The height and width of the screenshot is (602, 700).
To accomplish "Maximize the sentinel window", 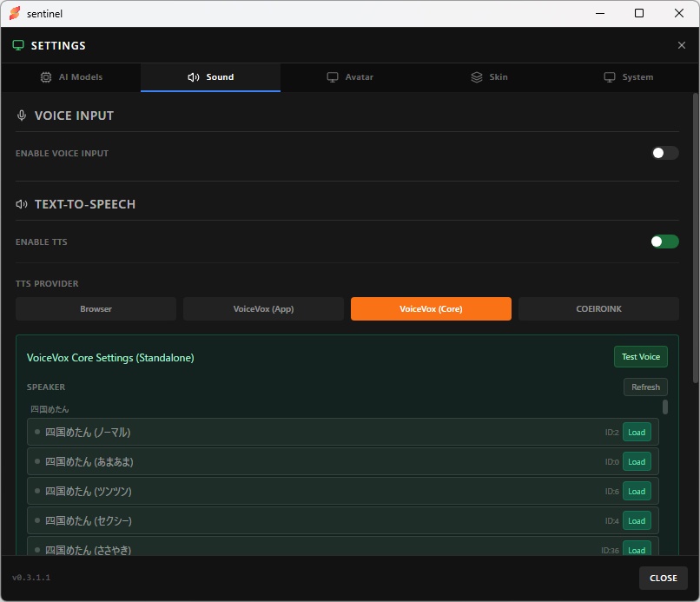I will pos(639,13).
